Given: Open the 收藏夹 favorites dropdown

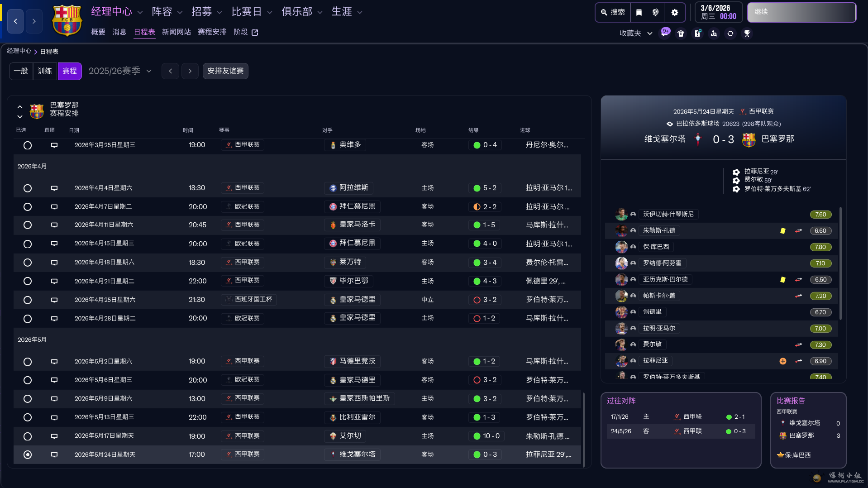Looking at the screenshot, I should click(635, 33).
